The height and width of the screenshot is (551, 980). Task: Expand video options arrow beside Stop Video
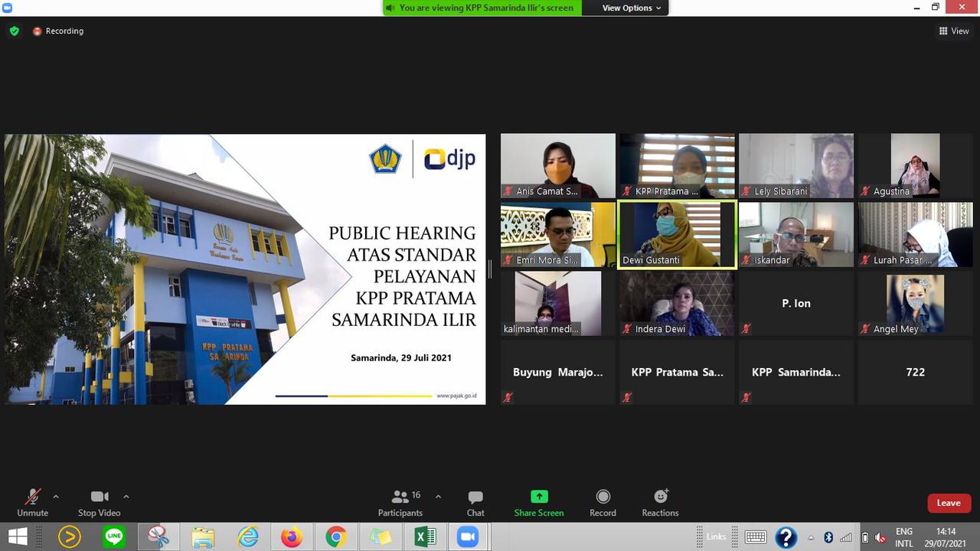[x=126, y=497]
